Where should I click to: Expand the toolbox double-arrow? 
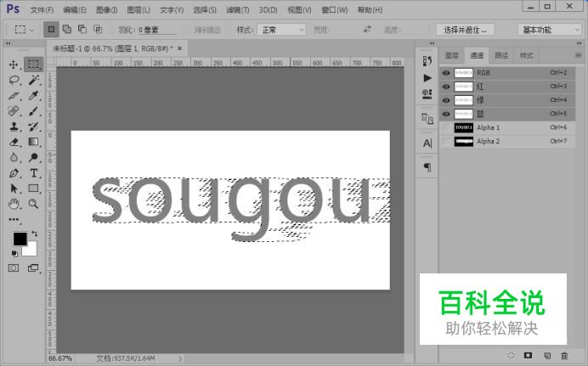[8, 43]
